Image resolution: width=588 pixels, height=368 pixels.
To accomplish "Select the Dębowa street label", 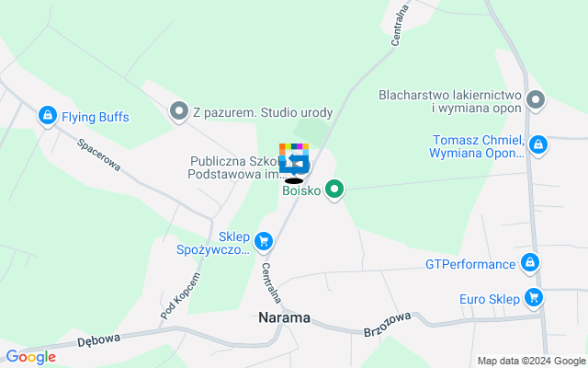I will click(x=99, y=340).
